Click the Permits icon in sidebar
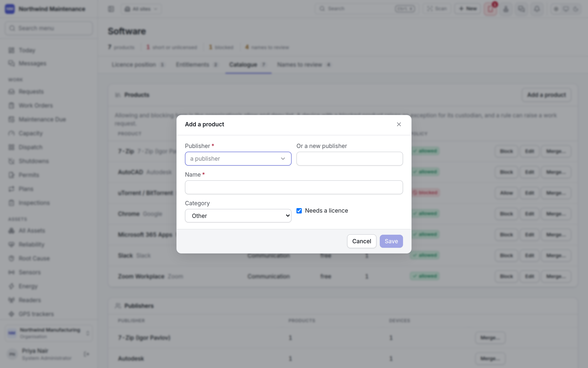Screen dimensions: 588x368 click(x=11, y=175)
